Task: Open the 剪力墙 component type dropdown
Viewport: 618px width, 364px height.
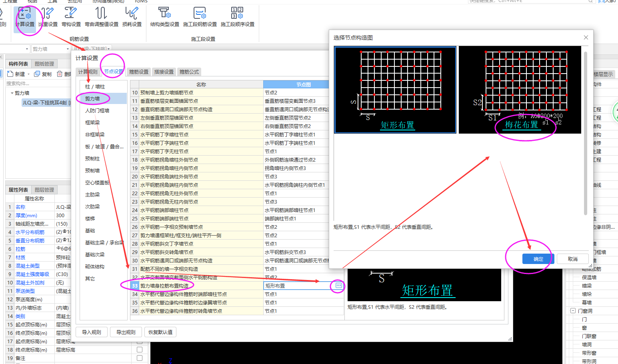Action: pyautogui.click(x=50, y=49)
